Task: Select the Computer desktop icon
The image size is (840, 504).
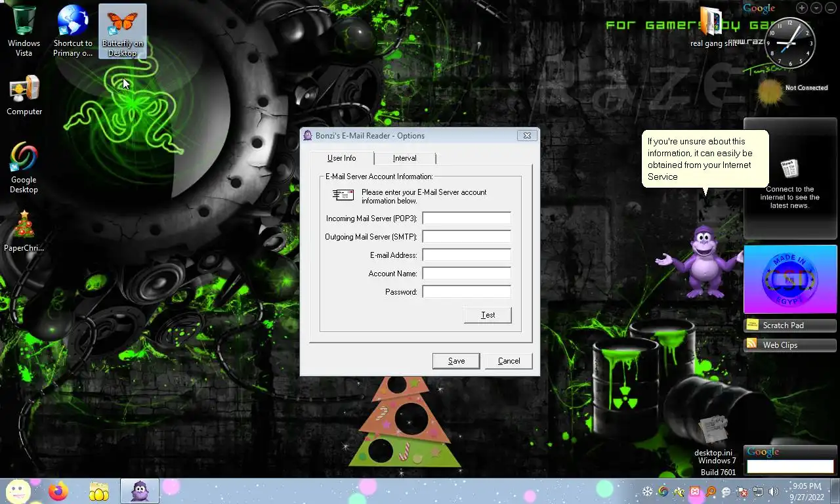Action: [x=24, y=96]
